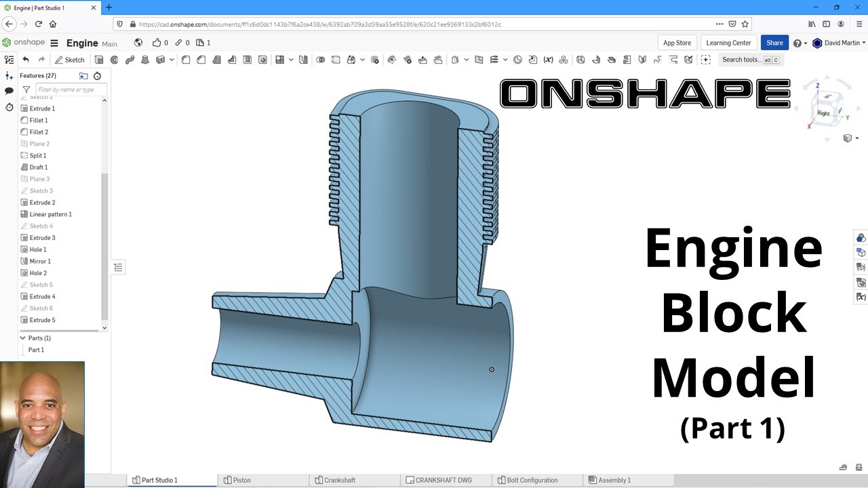
Task: Expand the Thicken tool dropdown arrow
Action: 172,60
